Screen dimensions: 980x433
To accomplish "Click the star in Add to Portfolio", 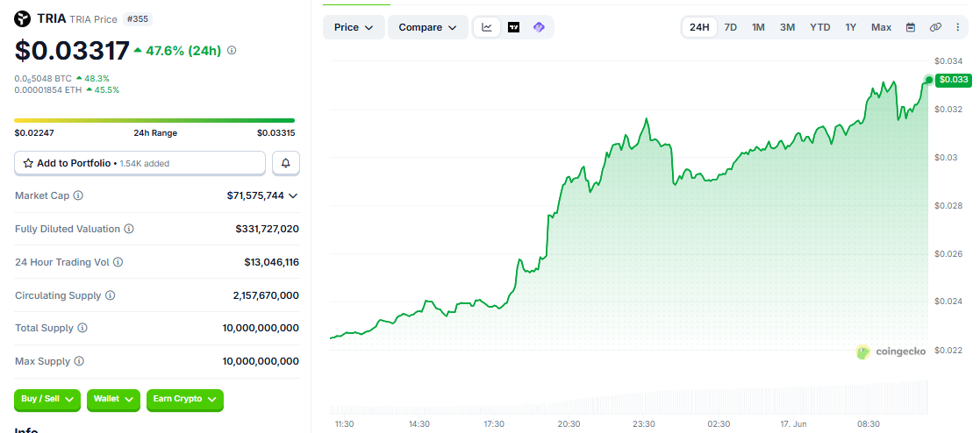I will (28, 163).
